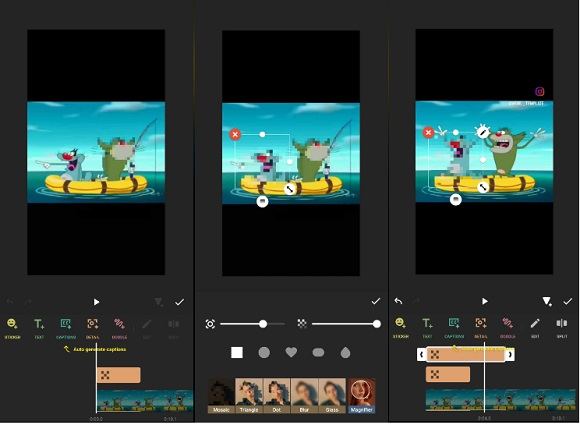Screen dimensions: 580x425
Task: Tap left trim handle of selected mosaic clip
Action: (x=422, y=354)
